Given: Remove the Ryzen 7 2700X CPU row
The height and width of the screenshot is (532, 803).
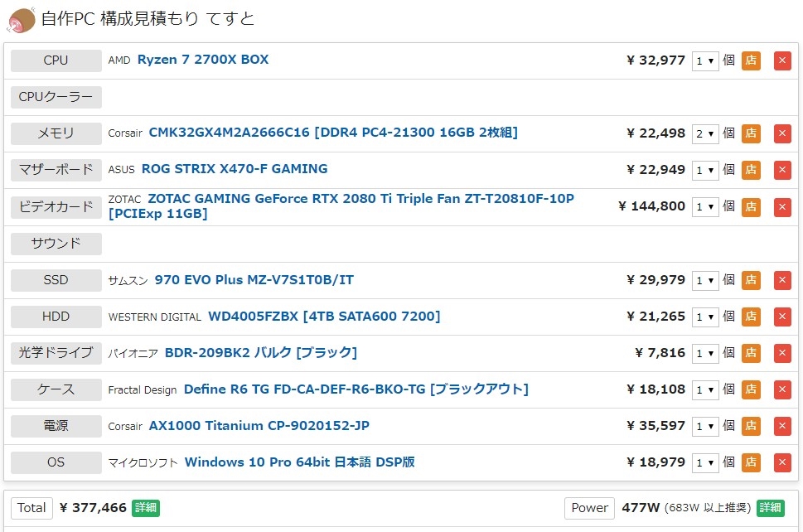Looking at the screenshot, I should 782,60.
